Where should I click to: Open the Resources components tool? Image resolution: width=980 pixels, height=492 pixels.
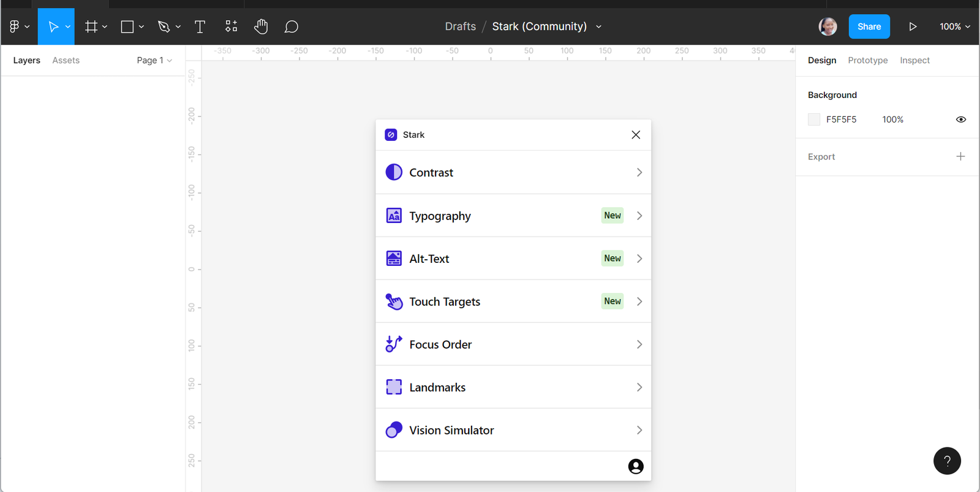click(231, 26)
